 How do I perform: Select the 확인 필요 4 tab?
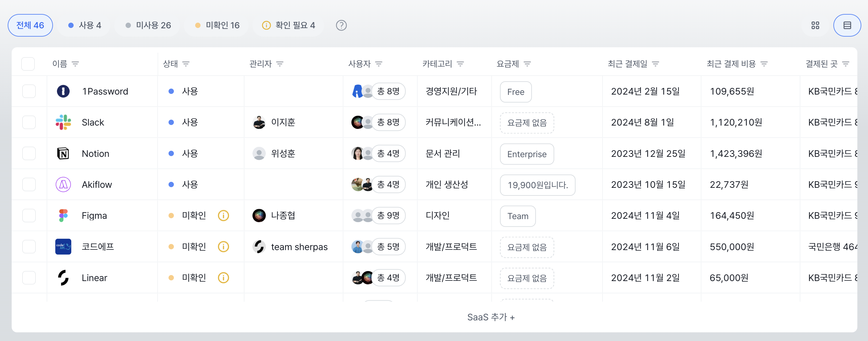point(288,25)
